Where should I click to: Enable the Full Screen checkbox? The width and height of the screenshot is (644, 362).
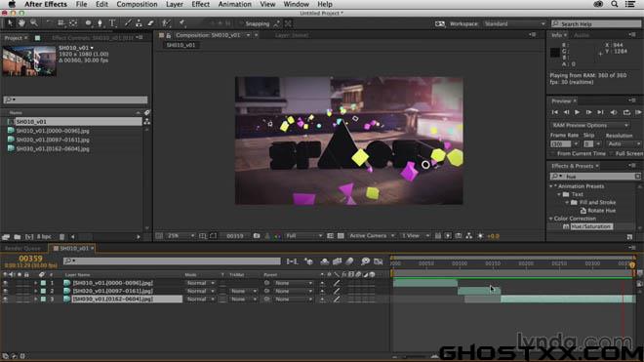pos(611,153)
